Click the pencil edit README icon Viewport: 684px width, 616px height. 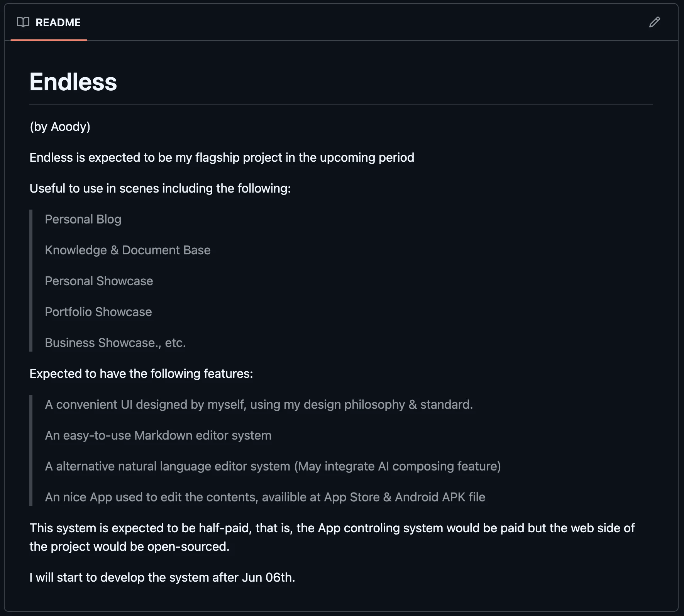(654, 22)
